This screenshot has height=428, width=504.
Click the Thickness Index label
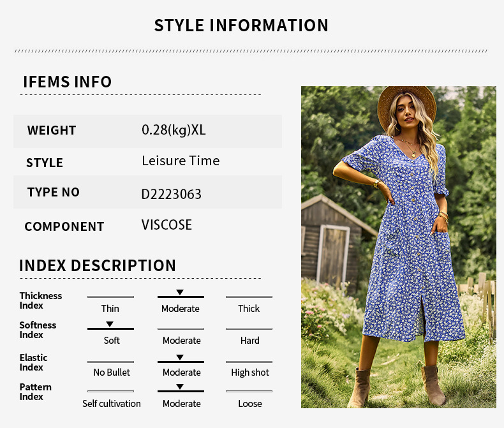click(x=41, y=300)
